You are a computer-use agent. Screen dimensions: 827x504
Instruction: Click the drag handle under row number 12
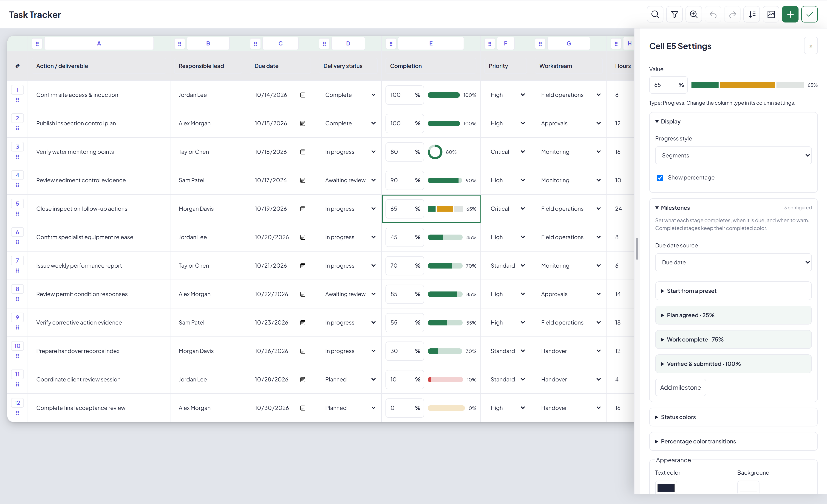pyautogui.click(x=17, y=413)
